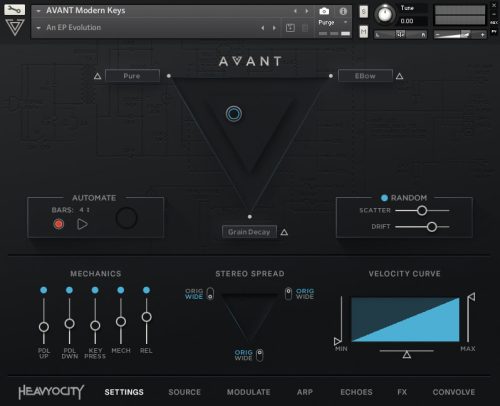
Task: Click the output volume slider
Action: click(460, 34)
